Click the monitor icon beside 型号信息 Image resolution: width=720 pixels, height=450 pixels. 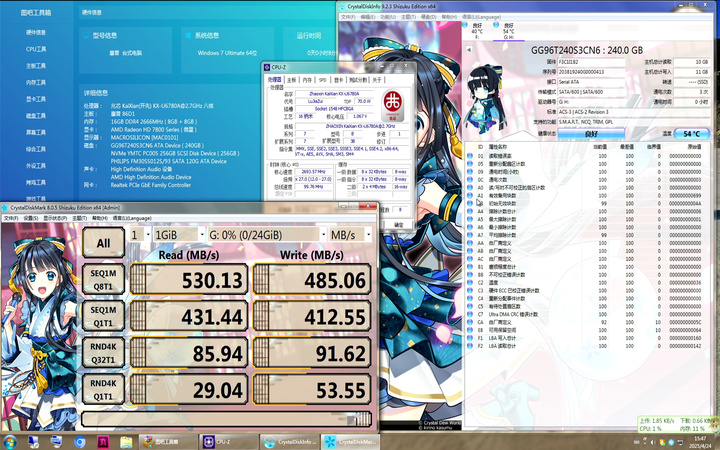(x=86, y=35)
